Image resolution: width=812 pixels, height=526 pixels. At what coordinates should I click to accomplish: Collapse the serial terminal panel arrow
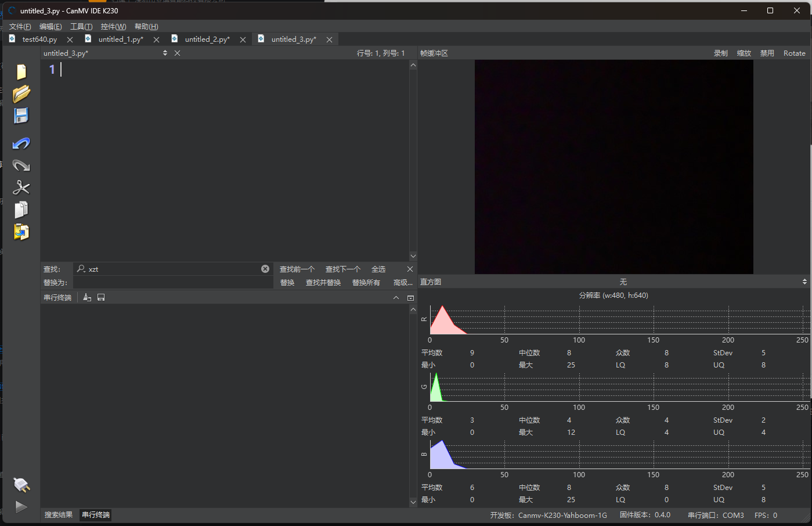(396, 298)
